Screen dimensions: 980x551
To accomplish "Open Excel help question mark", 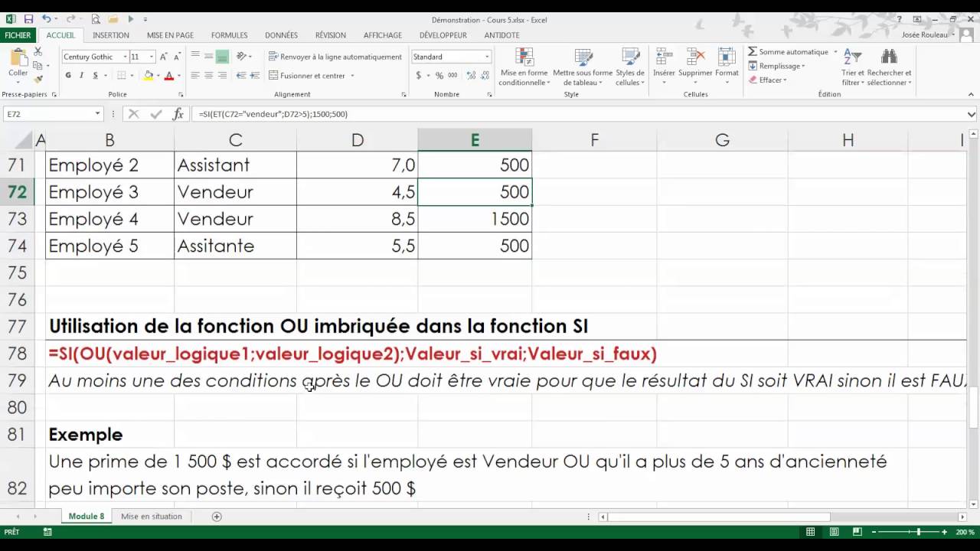I will (x=899, y=19).
